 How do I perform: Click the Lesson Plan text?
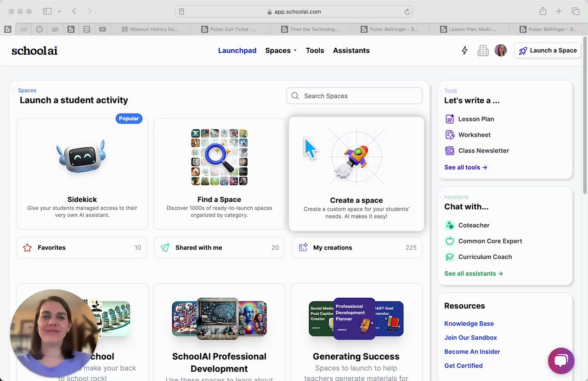(476, 119)
